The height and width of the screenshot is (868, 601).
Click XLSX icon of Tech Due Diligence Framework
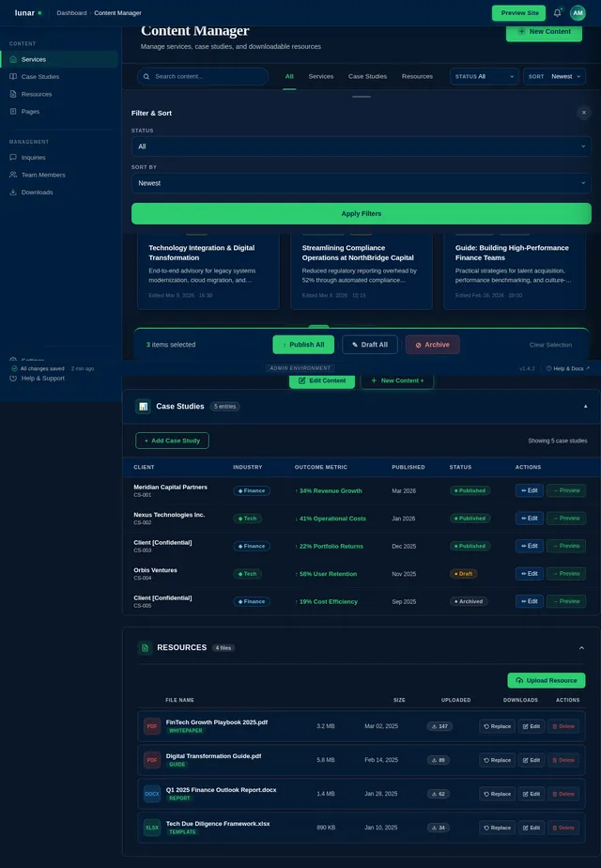coord(152,828)
